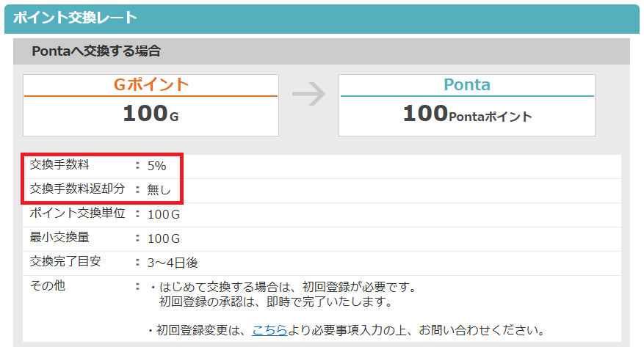Image resolution: width=644 pixels, height=347 pixels.
Task: Click the こちら link for registration changes
Action: [269, 329]
